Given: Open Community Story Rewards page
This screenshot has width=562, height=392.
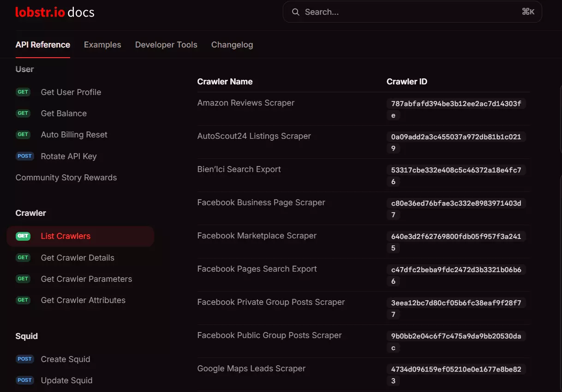Looking at the screenshot, I should [x=66, y=178].
